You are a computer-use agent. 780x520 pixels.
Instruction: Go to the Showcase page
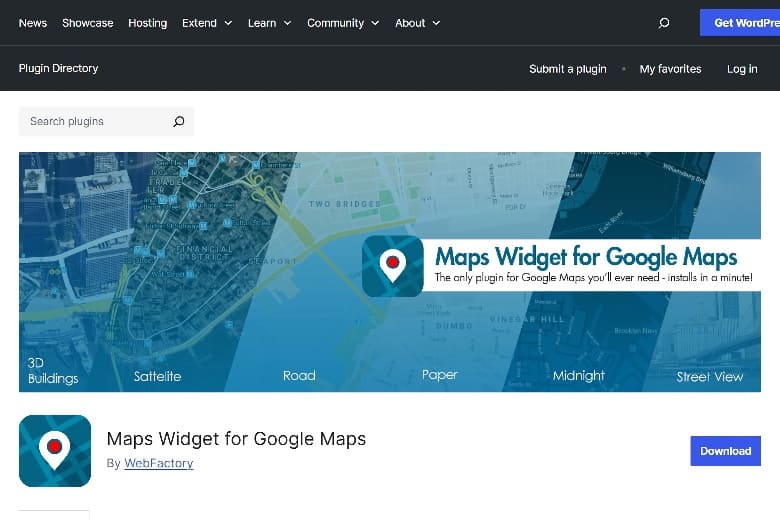pyautogui.click(x=88, y=23)
